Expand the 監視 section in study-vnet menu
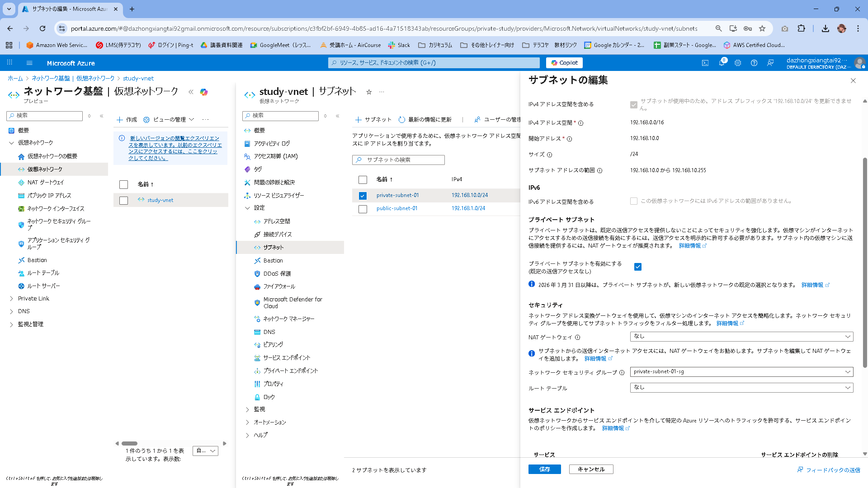Viewport: 868px width, 488px height. (x=259, y=409)
